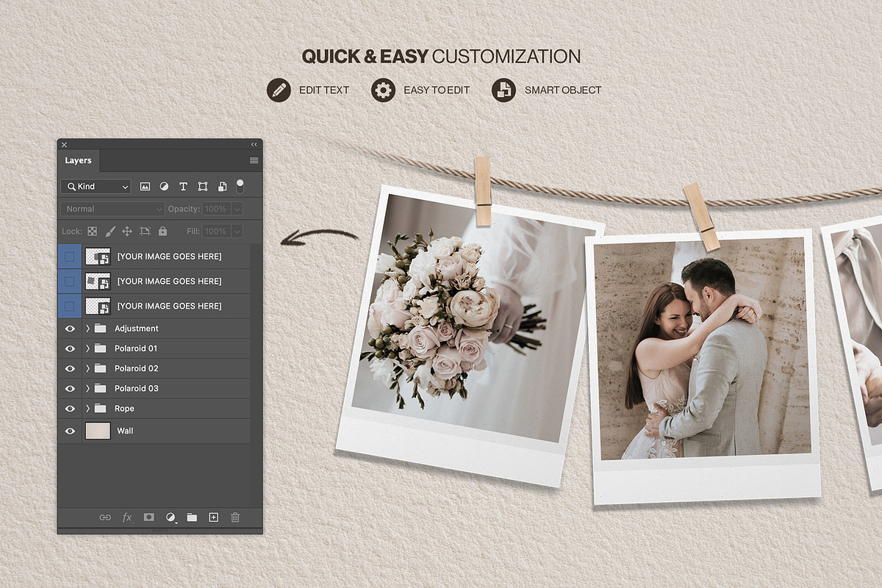Image resolution: width=882 pixels, height=588 pixels.
Task: Open the Fill slider dropdown arrow
Action: click(237, 231)
